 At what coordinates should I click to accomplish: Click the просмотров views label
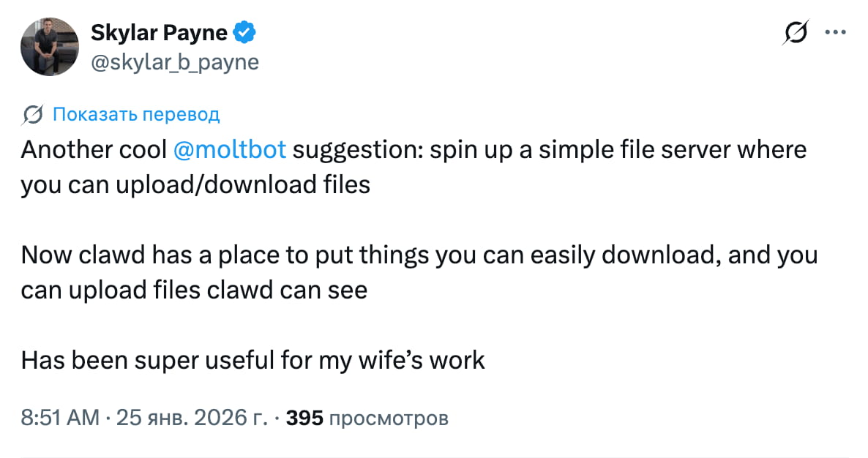pyautogui.click(x=389, y=418)
